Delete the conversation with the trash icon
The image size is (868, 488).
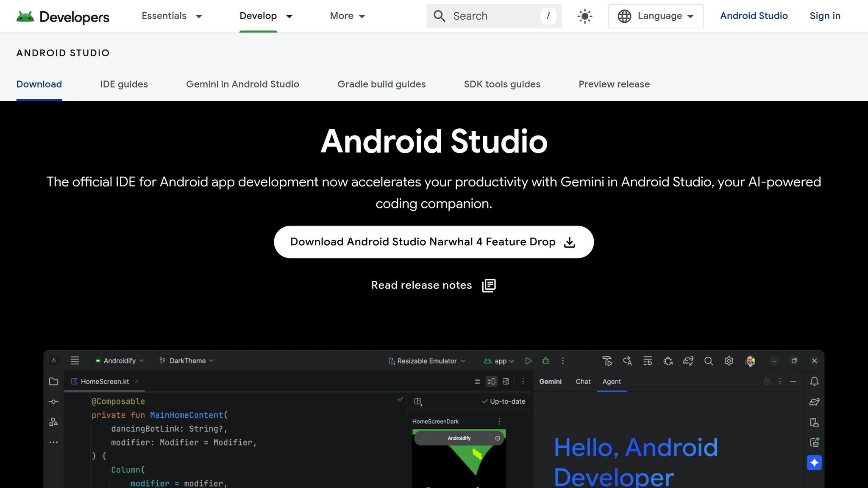coord(767,381)
